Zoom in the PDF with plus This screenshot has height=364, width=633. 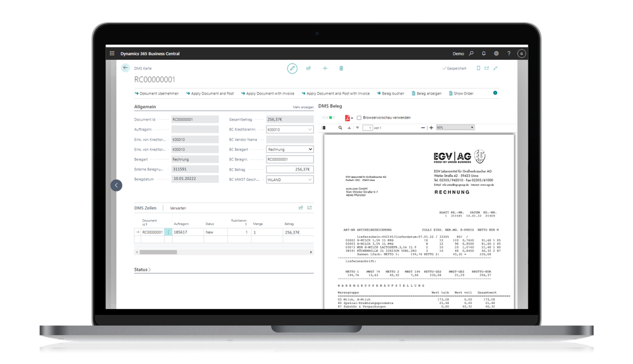[431, 127]
